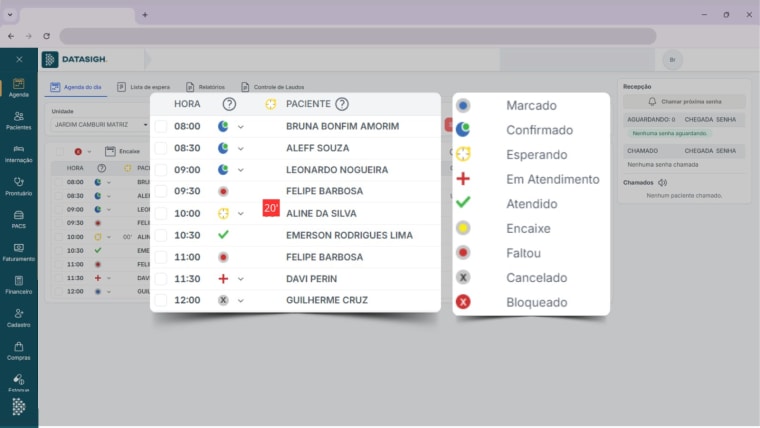Open the Prontuário sidebar section

click(x=18, y=187)
